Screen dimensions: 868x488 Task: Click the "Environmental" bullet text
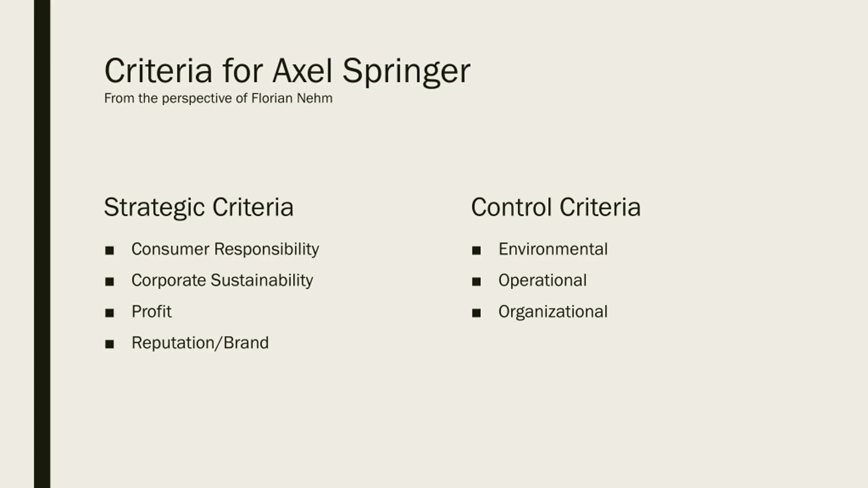pyautogui.click(x=553, y=249)
